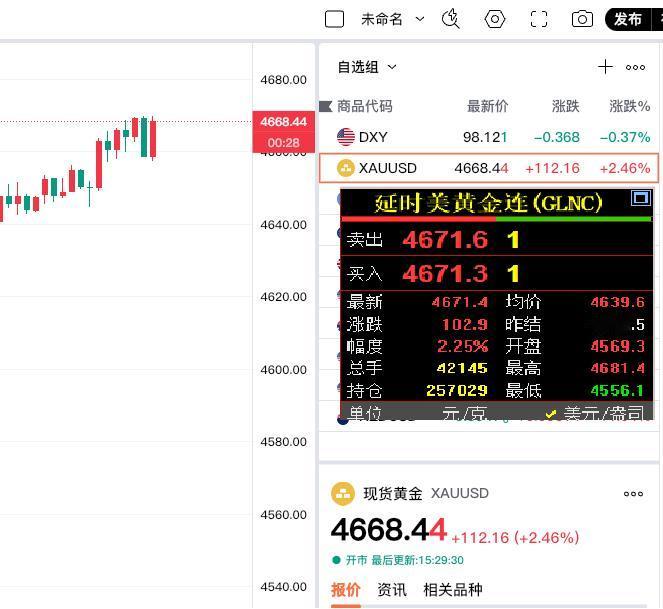This screenshot has height=609, width=663.
Task: Click the 总手 value 42145
Action: 462,368
